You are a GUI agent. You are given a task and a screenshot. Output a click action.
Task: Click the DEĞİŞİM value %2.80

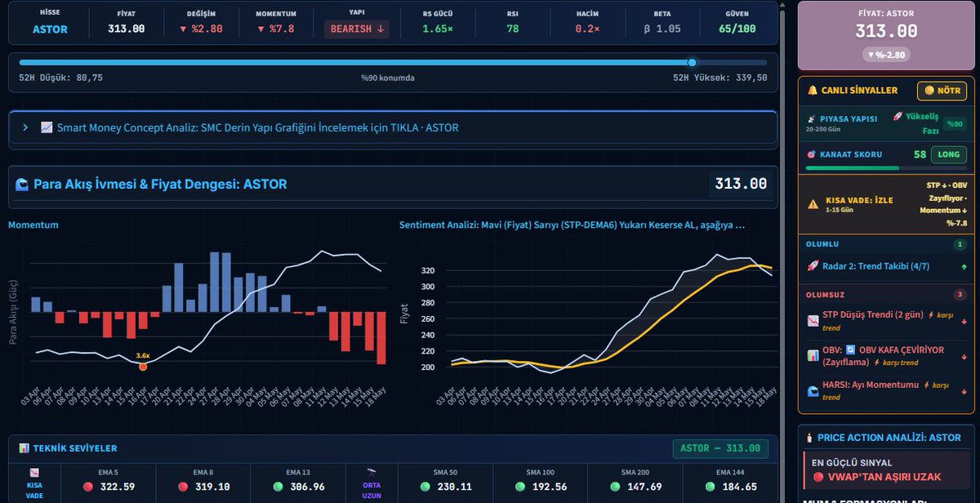pos(200,29)
